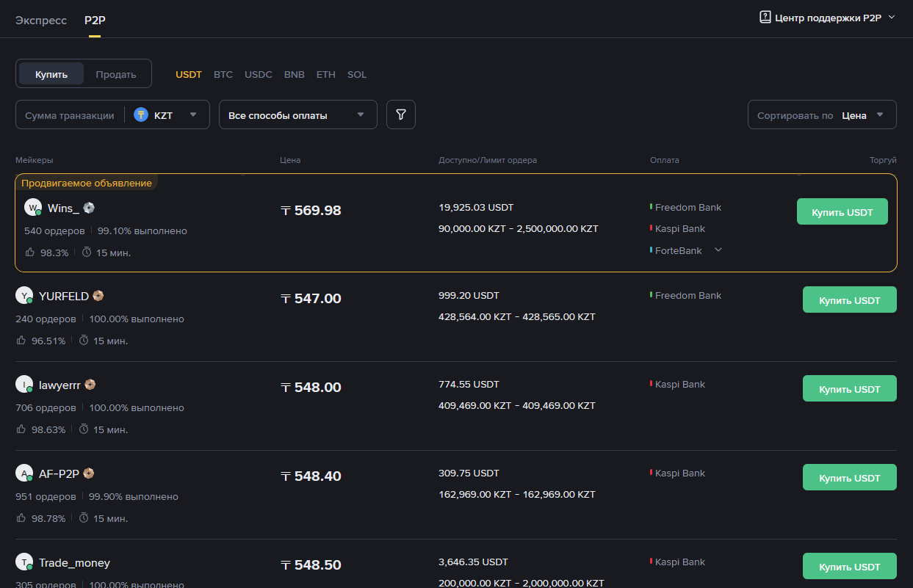Select the Купить (Buy) toggle

point(51,74)
